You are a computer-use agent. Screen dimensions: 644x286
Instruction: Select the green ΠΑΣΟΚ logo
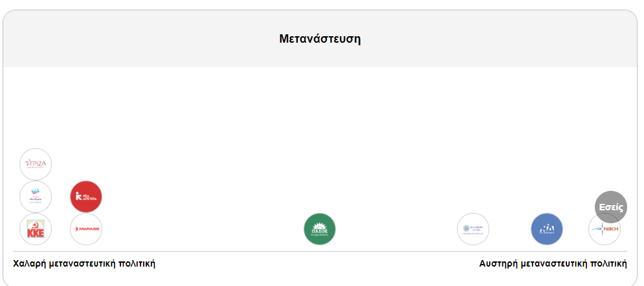tap(320, 229)
